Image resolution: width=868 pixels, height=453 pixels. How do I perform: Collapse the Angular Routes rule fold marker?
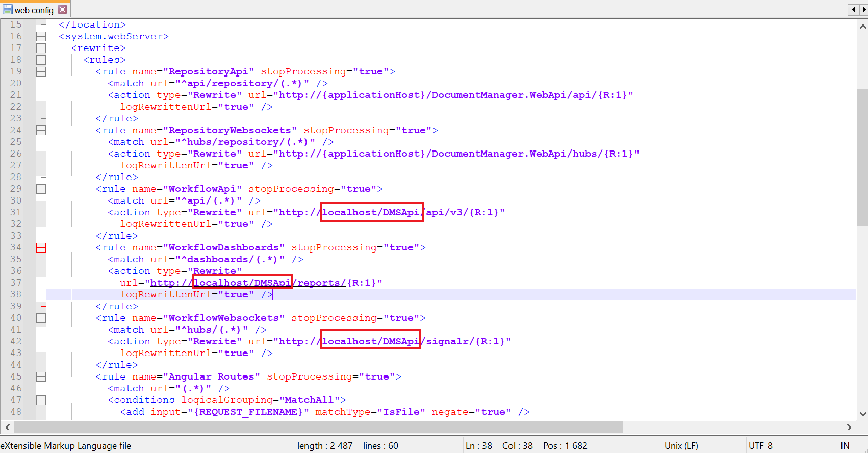[41, 376]
